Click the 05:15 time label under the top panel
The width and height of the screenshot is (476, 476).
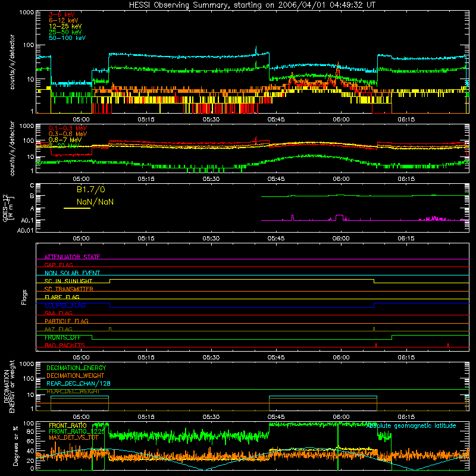click(146, 120)
